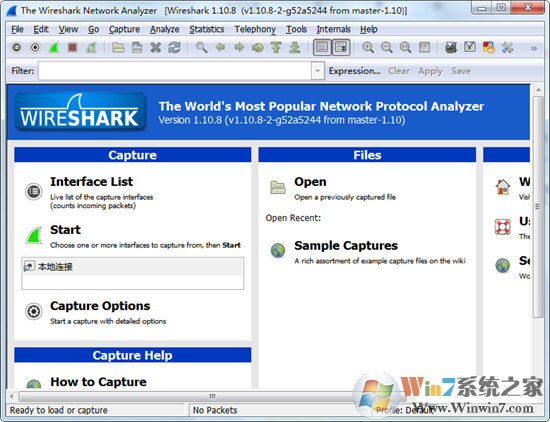Screen dimensions: 550x422
Task: Open the Capture menu
Action: tap(124, 29)
